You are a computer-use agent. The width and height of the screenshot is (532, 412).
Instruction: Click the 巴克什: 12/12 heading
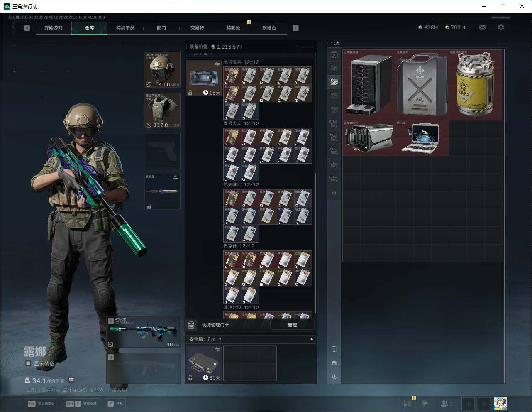click(x=239, y=246)
